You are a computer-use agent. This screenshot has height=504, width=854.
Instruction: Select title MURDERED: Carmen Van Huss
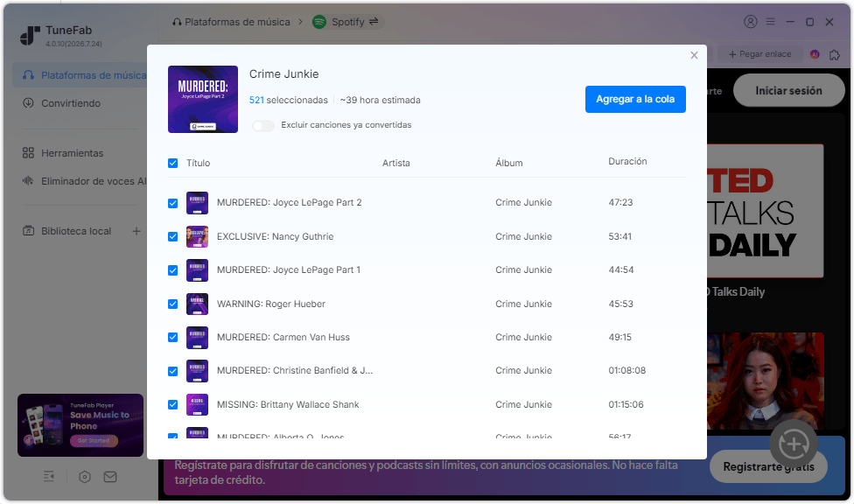(x=283, y=337)
